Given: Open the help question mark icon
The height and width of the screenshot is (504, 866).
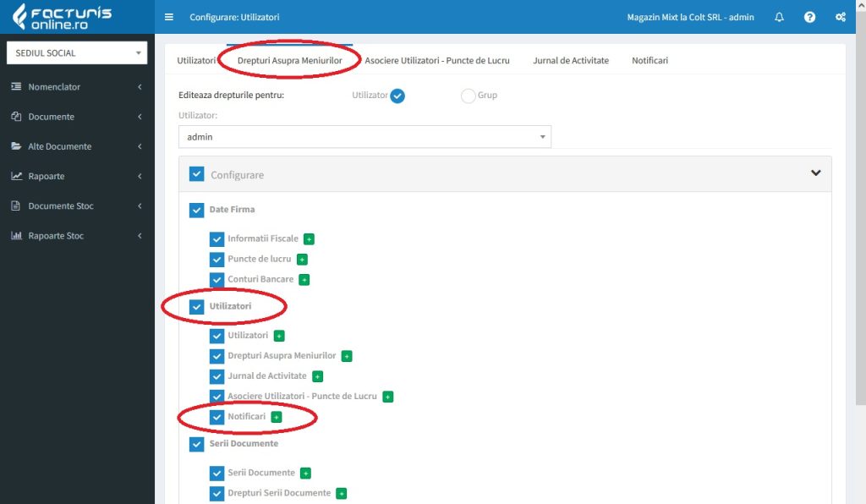Looking at the screenshot, I should (x=809, y=17).
